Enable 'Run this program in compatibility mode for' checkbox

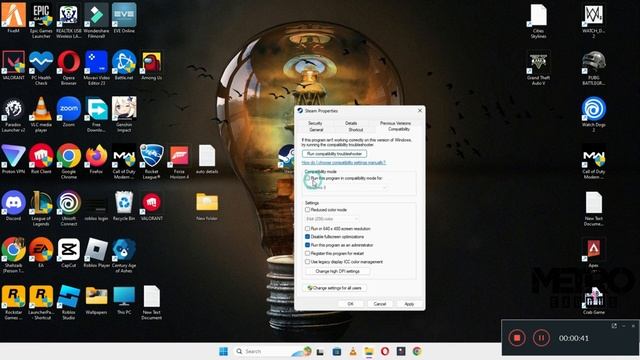click(308, 178)
